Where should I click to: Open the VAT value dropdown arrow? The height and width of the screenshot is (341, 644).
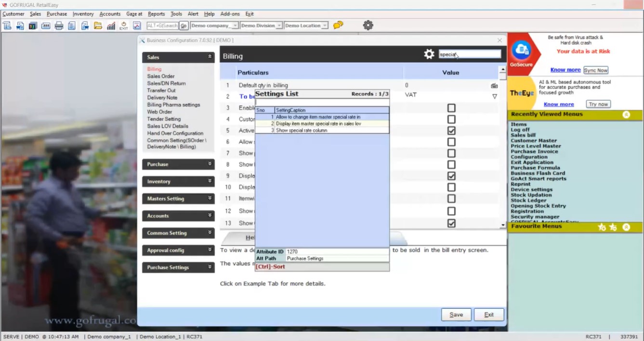[494, 96]
